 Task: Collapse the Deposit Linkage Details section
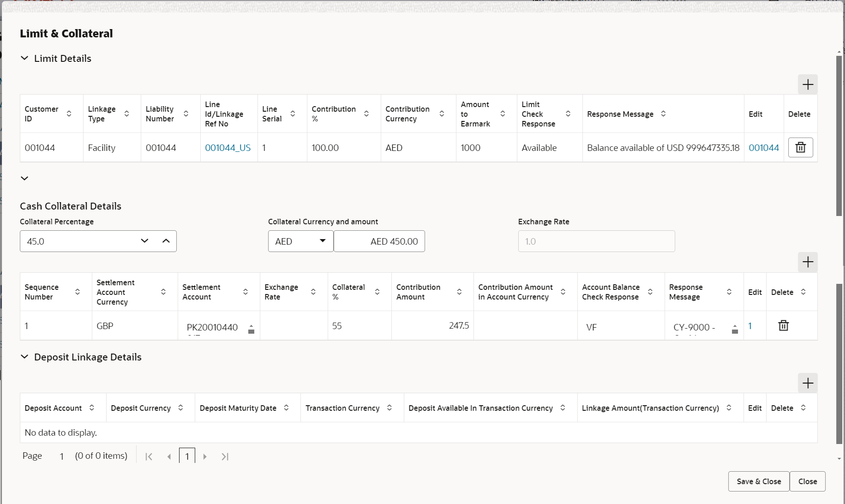24,357
